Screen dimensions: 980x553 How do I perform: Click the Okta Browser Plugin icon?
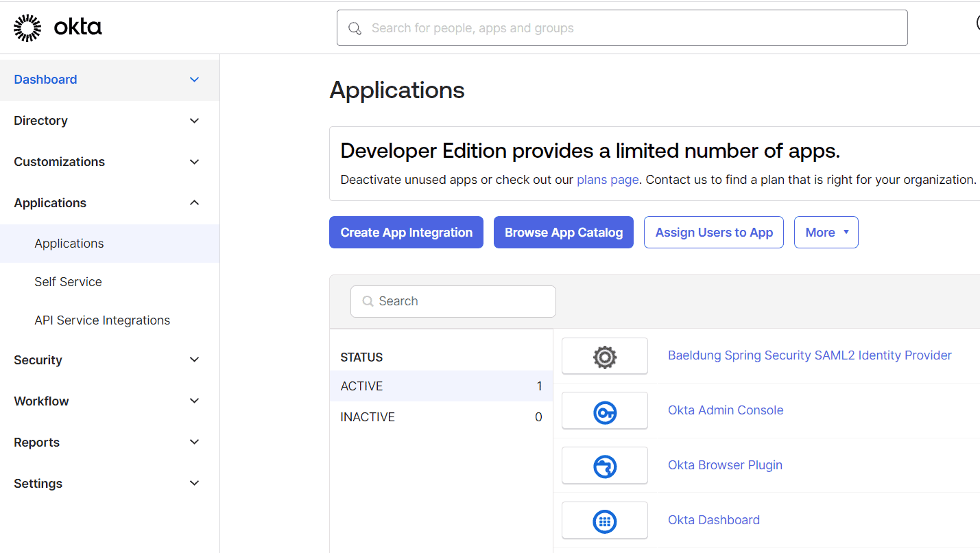(x=604, y=465)
